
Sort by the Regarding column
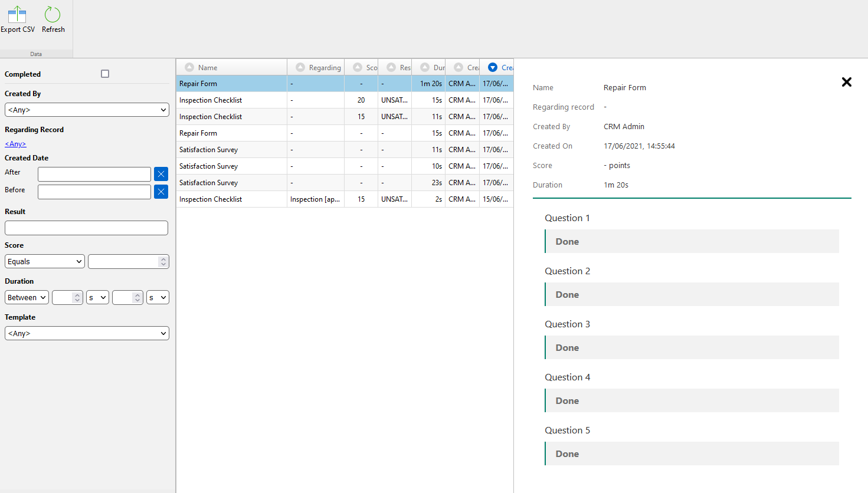324,68
